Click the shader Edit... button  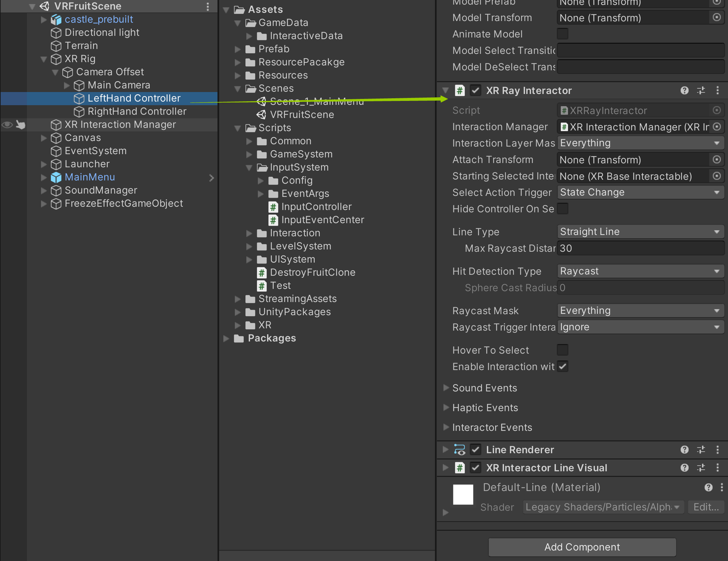pos(706,507)
